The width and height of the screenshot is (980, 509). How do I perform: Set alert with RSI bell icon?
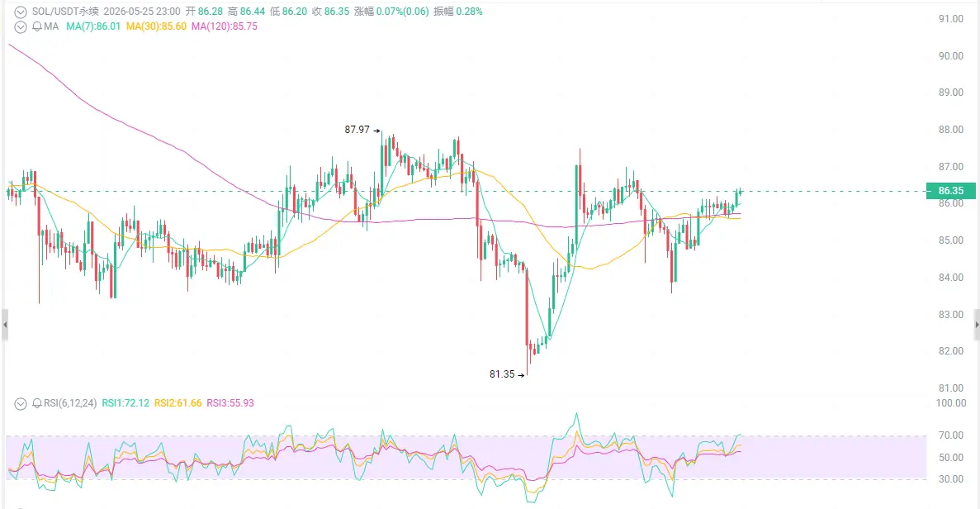(37, 403)
